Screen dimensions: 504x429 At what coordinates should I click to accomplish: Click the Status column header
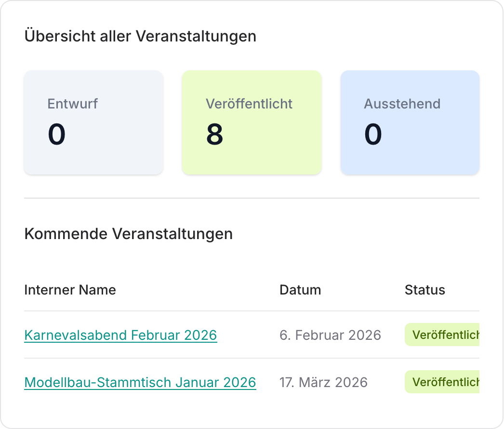pos(424,290)
